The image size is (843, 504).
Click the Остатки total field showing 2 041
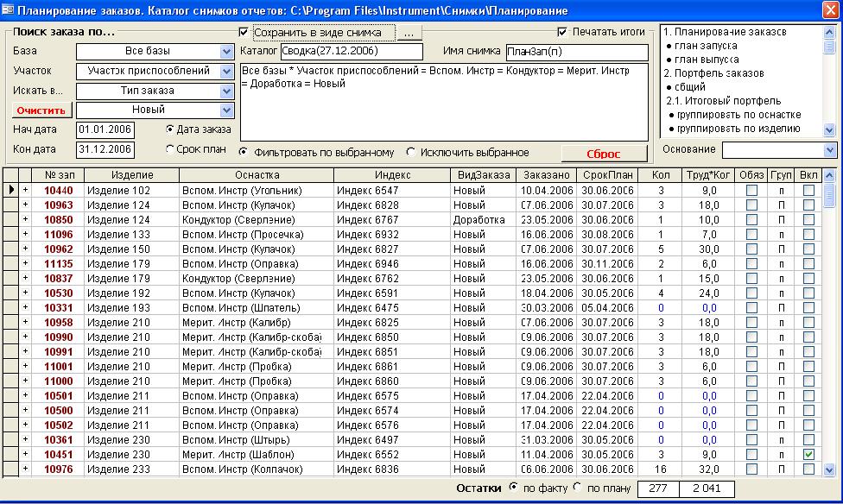tap(707, 488)
